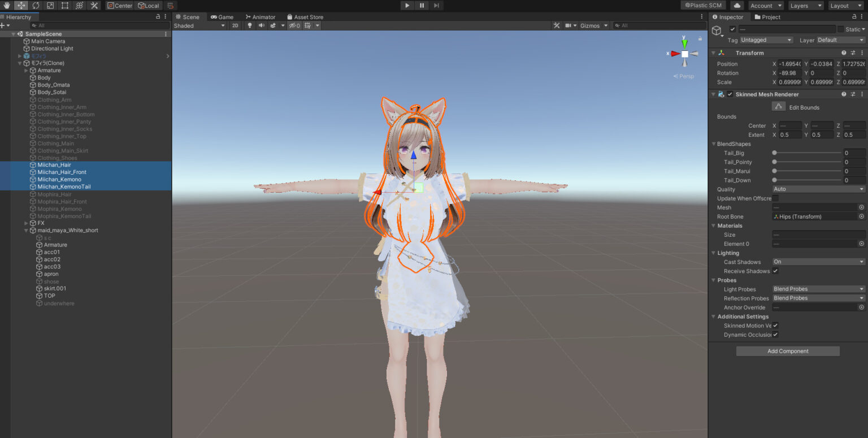
Task: Select the Hand tool in the toolbar
Action: tap(7, 5)
